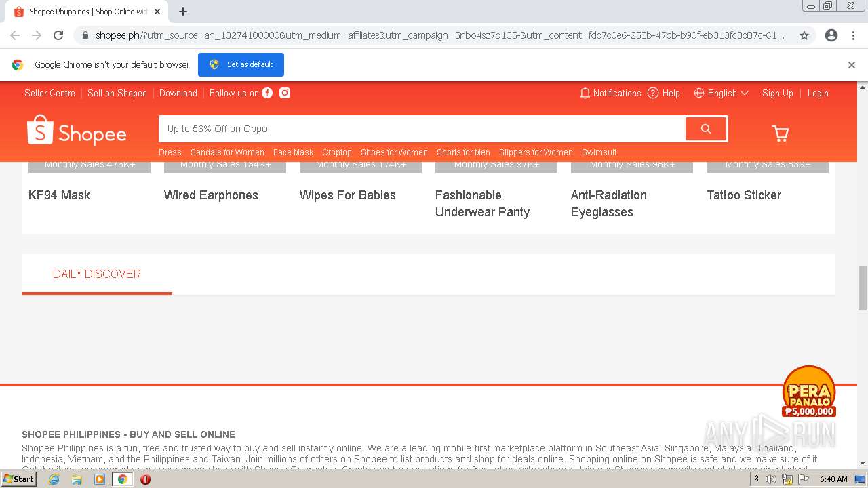This screenshot has height=488, width=868.
Task: Open the shopping cart icon
Action: 781,134
